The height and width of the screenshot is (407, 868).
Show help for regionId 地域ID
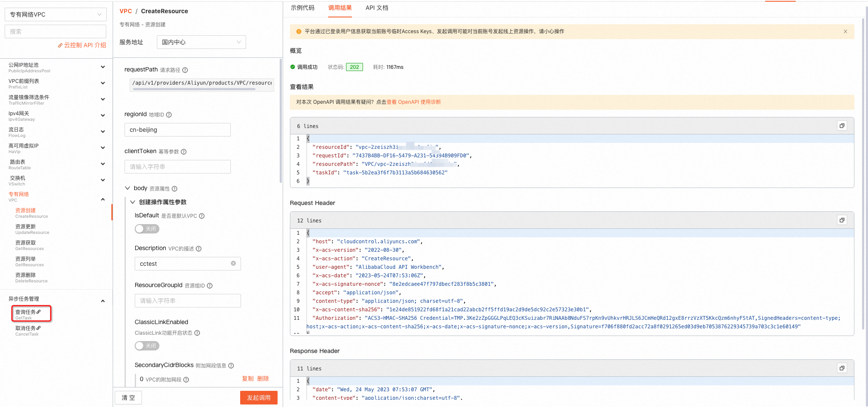pyautogui.click(x=169, y=115)
